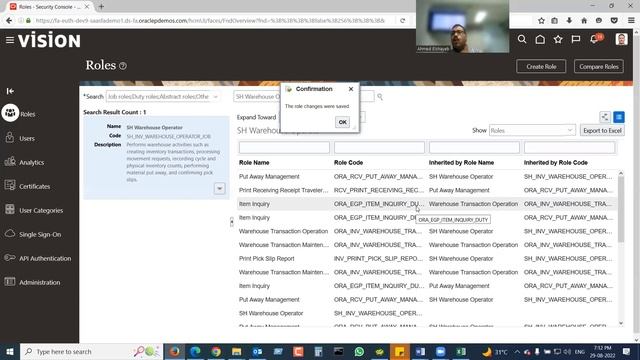Click the taskbar search box
Viewport: 640px width, 360px height.
tap(92, 351)
